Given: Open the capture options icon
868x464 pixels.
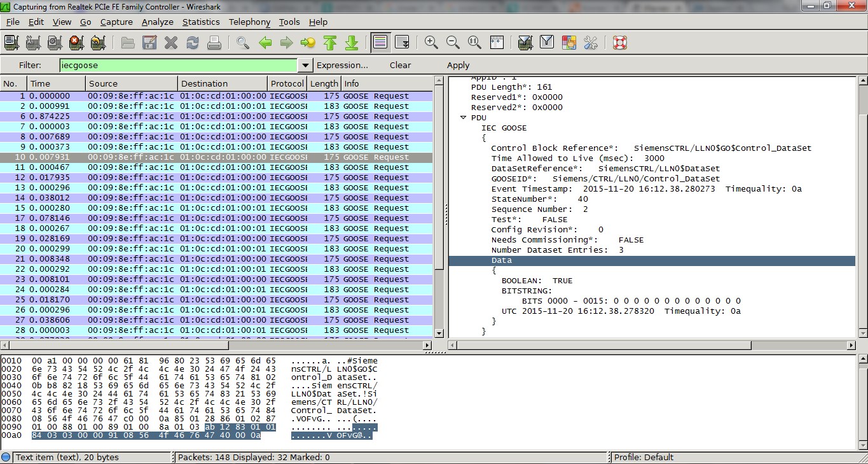Looking at the screenshot, I should pyautogui.click(x=33, y=43).
